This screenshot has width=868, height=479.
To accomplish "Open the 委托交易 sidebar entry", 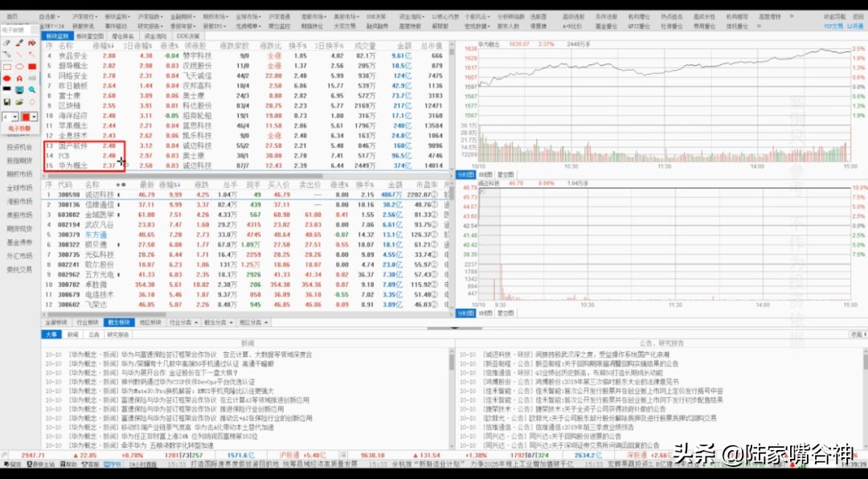I will (19, 270).
